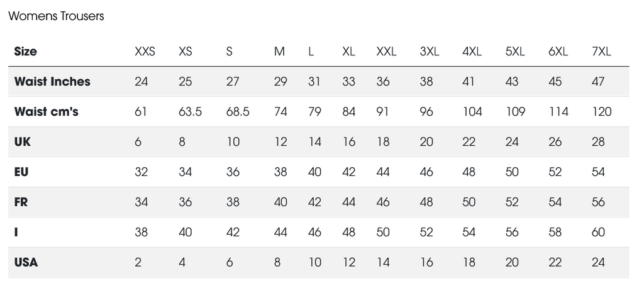Click the 68.5 waist cm value
The height and width of the screenshot is (293, 644).
click(238, 112)
